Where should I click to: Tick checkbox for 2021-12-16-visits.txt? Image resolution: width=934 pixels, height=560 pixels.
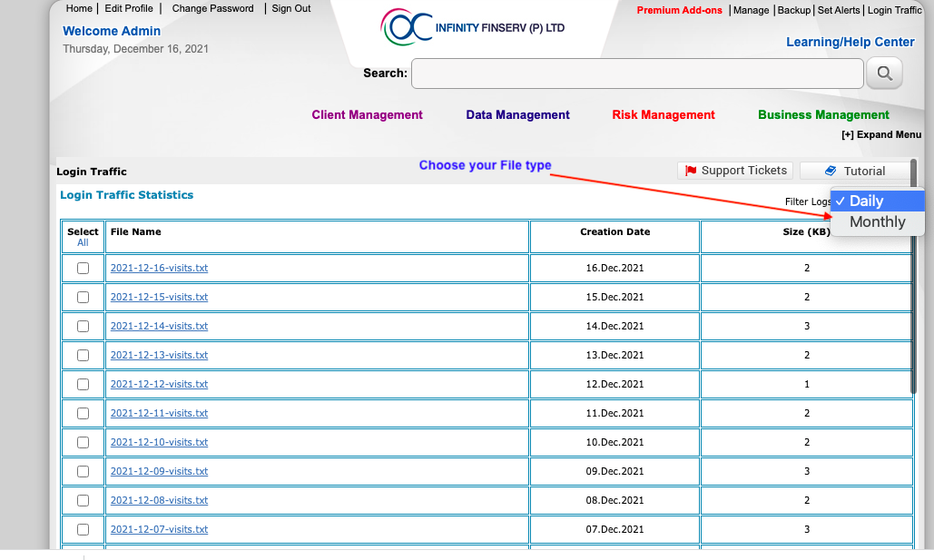(84, 268)
